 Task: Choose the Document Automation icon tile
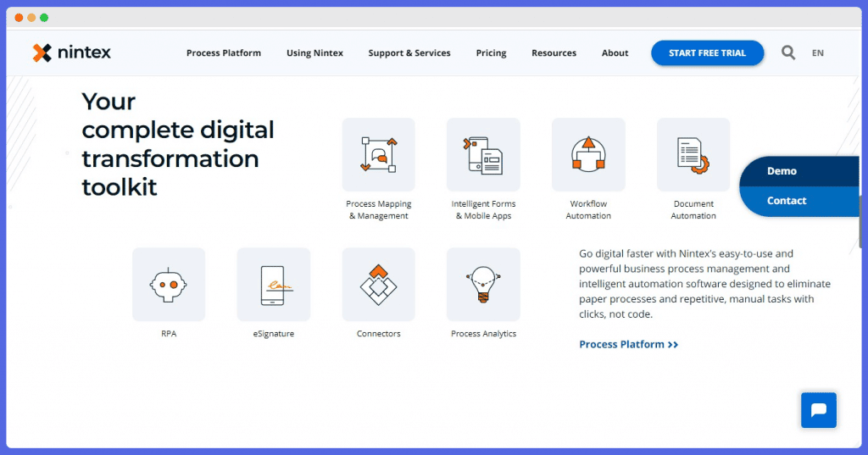coord(693,154)
